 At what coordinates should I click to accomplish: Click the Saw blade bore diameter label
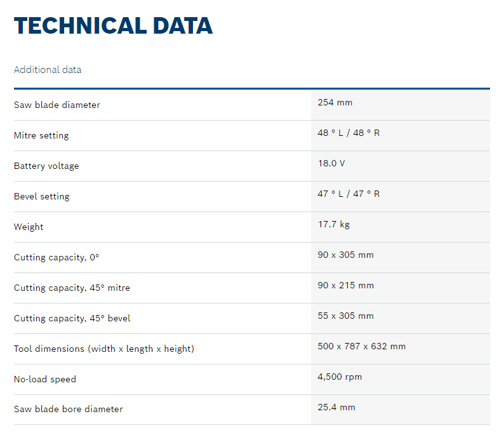coord(69,409)
